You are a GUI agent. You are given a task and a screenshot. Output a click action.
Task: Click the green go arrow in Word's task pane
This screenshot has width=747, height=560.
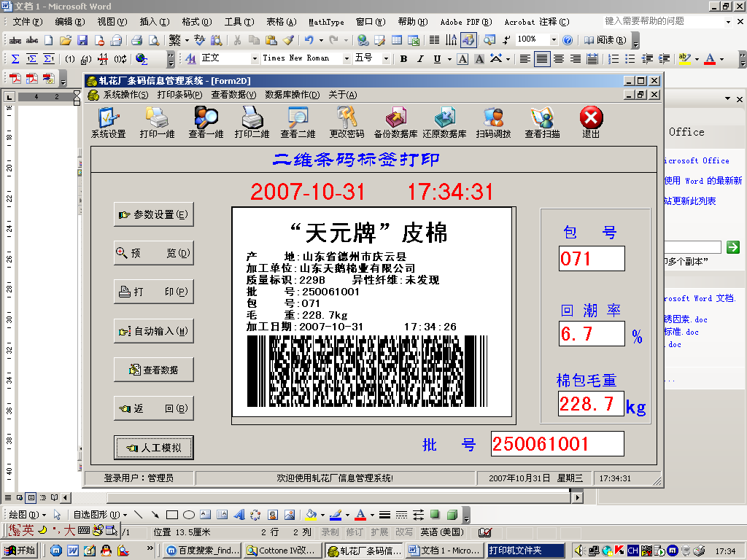coord(733,247)
